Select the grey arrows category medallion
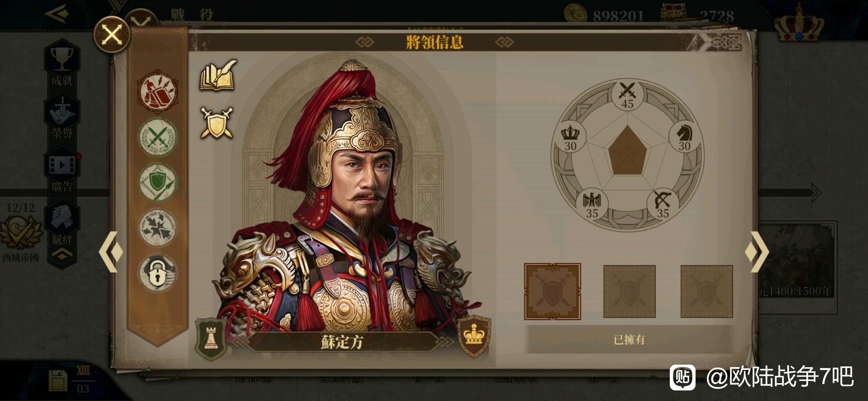 click(x=158, y=228)
